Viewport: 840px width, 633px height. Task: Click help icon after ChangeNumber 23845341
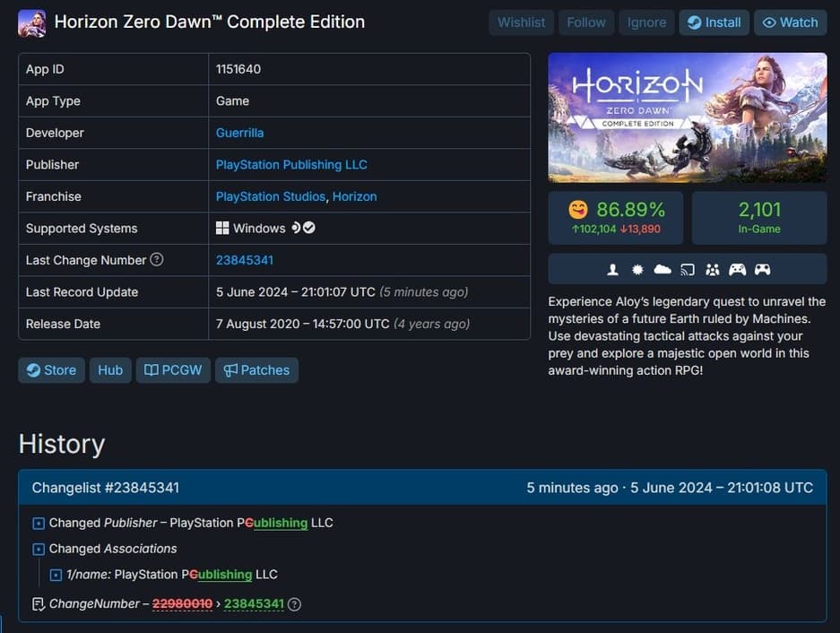click(x=294, y=604)
